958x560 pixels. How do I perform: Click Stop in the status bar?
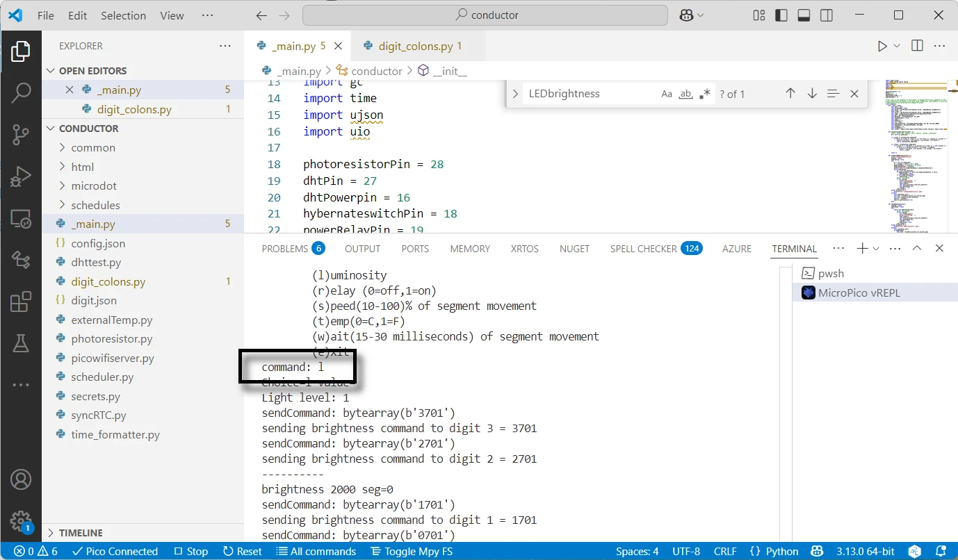click(x=190, y=552)
